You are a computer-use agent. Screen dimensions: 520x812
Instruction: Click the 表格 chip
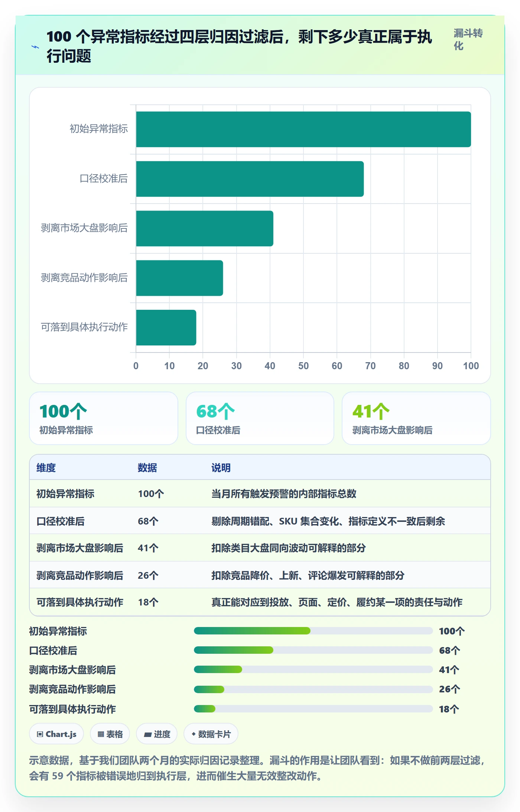click(110, 734)
